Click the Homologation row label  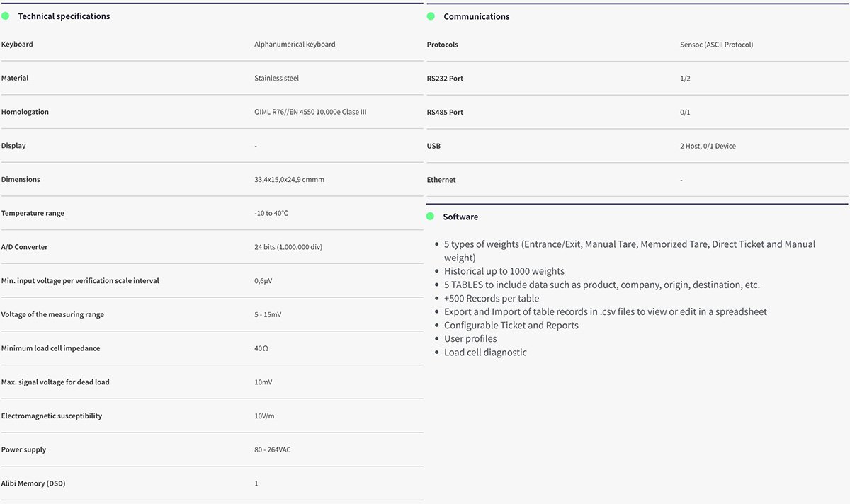25,112
